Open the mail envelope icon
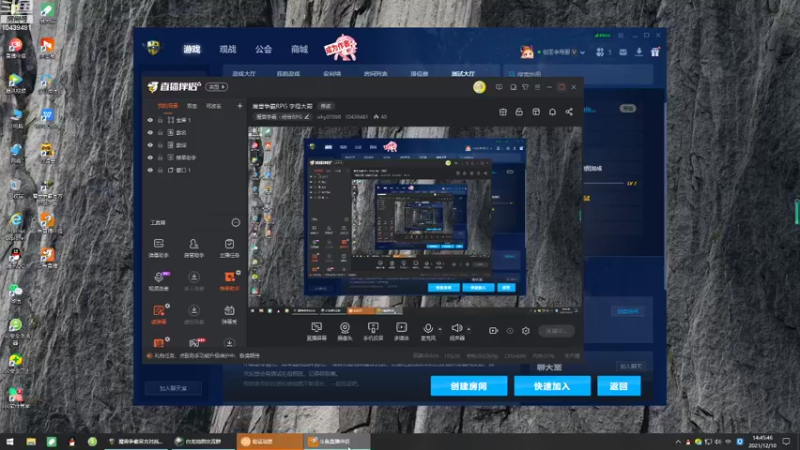 [x=623, y=52]
